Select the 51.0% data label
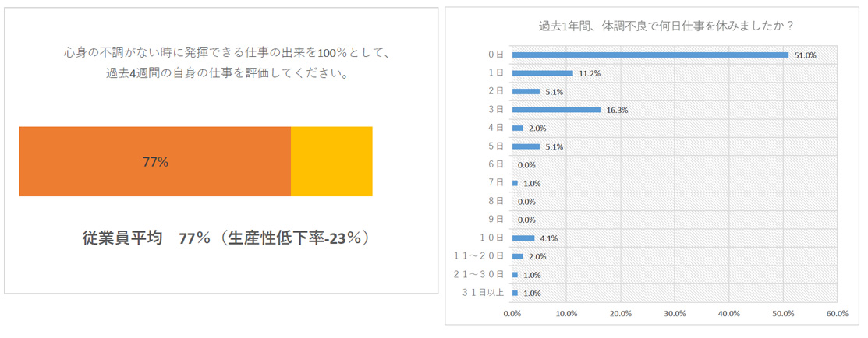 pyautogui.click(x=805, y=55)
